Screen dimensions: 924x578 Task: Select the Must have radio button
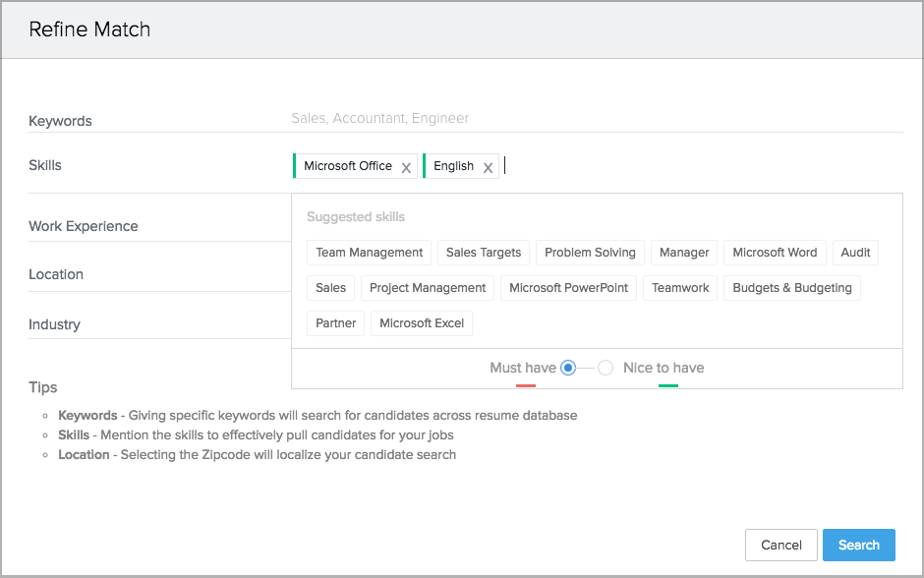click(x=568, y=368)
